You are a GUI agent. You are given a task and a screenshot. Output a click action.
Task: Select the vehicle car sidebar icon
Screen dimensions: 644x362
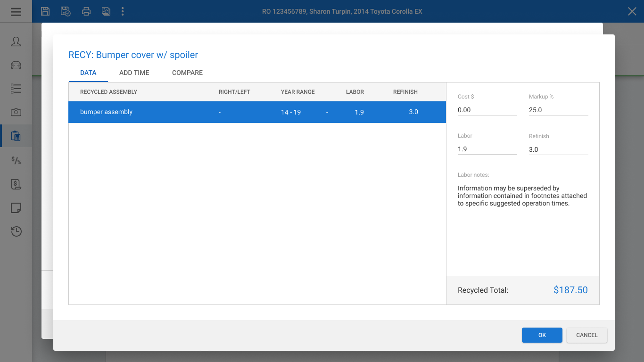click(16, 65)
